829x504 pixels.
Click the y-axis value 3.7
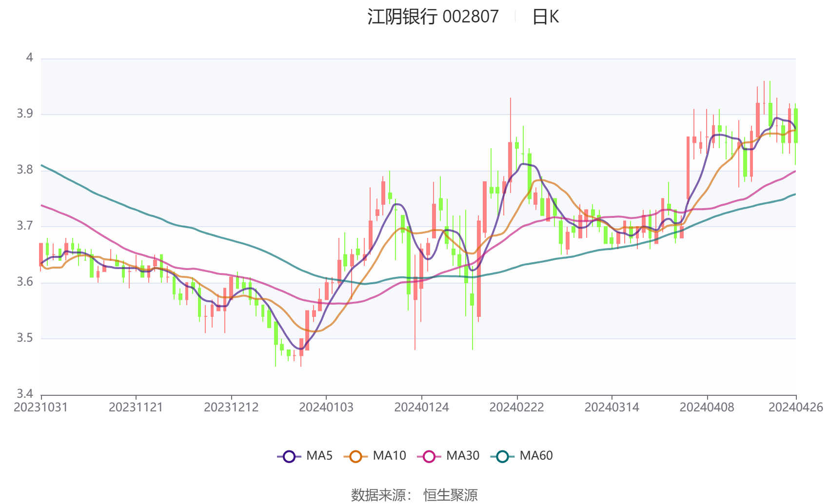pos(25,226)
